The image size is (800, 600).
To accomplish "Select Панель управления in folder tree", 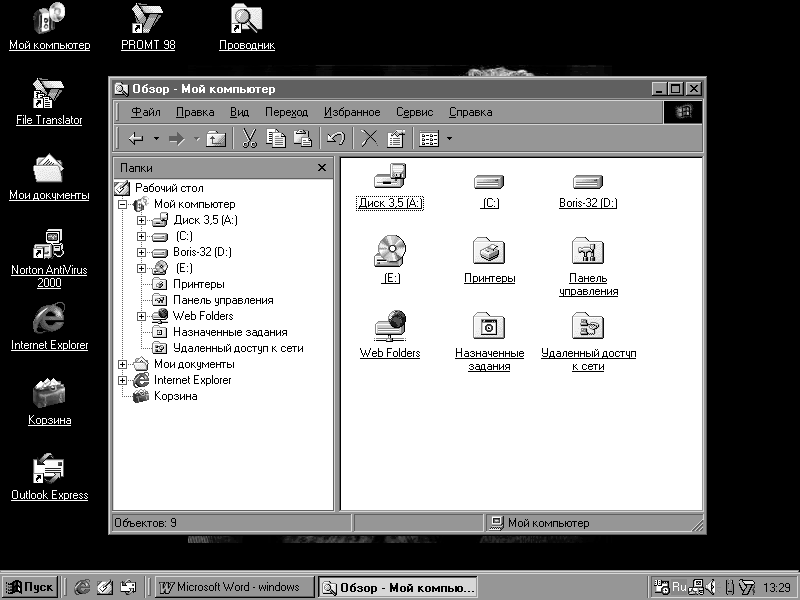I will pyautogui.click(x=223, y=300).
